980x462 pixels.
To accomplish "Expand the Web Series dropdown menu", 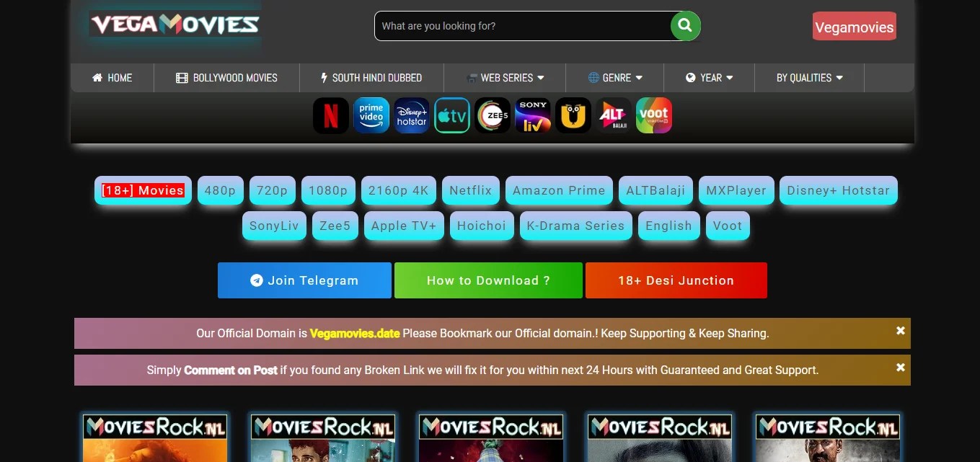I will (x=505, y=78).
